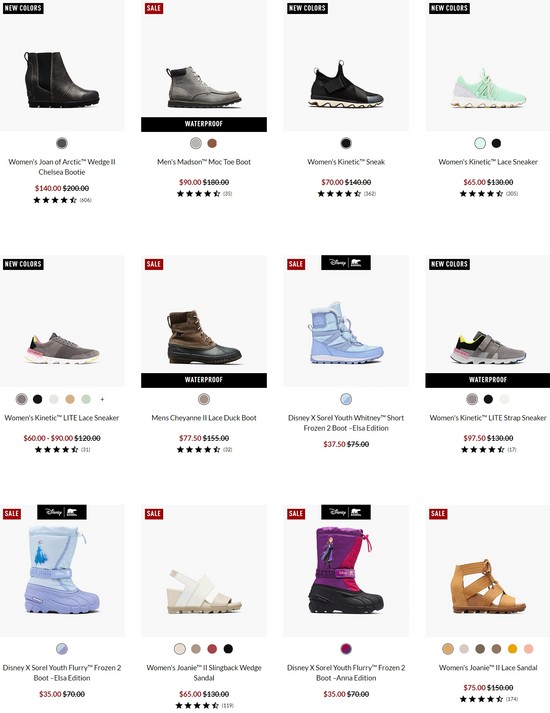550x713 pixels.
Task: Pick black swatch for Kinetic LITE Strap Sneaker
Action: click(x=488, y=399)
